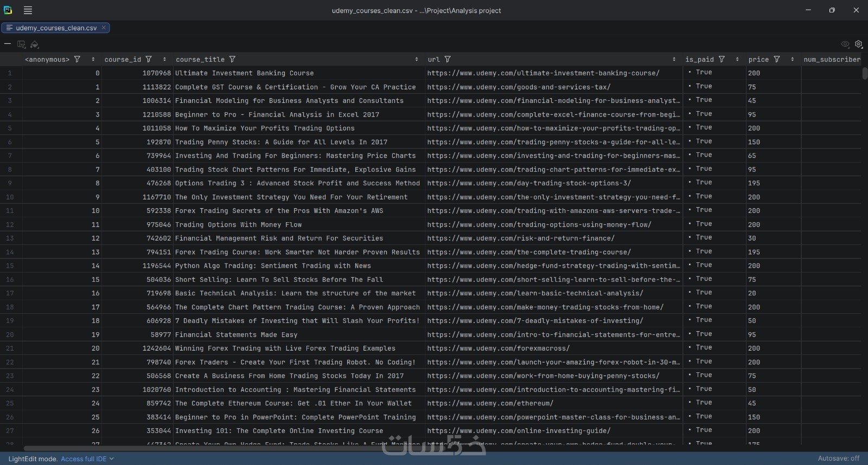This screenshot has height=465, width=868.
Task: Filter the course_id column
Action: 149,59
